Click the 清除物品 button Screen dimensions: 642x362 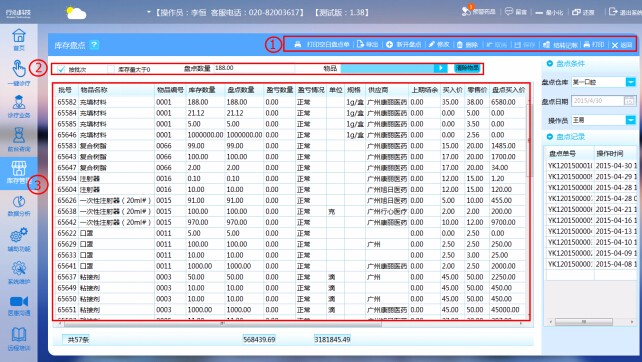(x=467, y=68)
